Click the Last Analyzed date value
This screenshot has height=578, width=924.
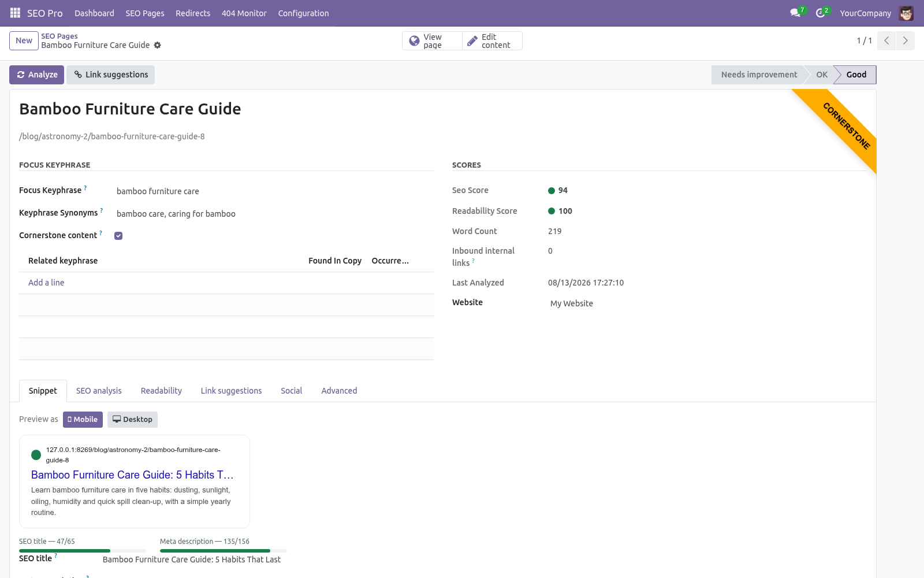coord(586,283)
